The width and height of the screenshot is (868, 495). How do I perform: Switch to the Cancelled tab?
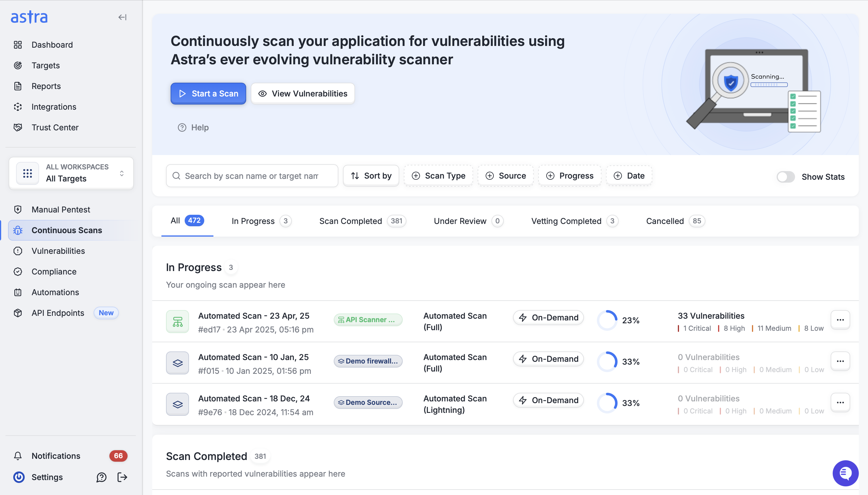(676, 221)
